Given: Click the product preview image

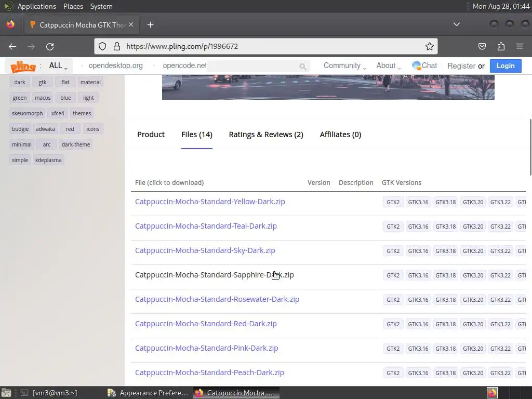Looking at the screenshot, I should (x=328, y=87).
